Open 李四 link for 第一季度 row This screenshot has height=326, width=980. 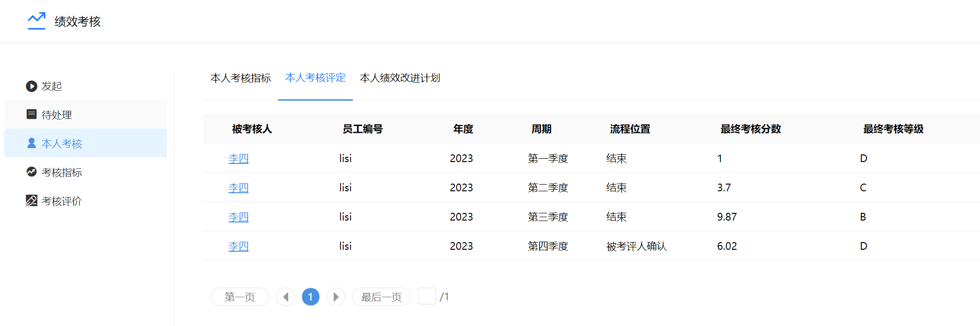point(238,159)
